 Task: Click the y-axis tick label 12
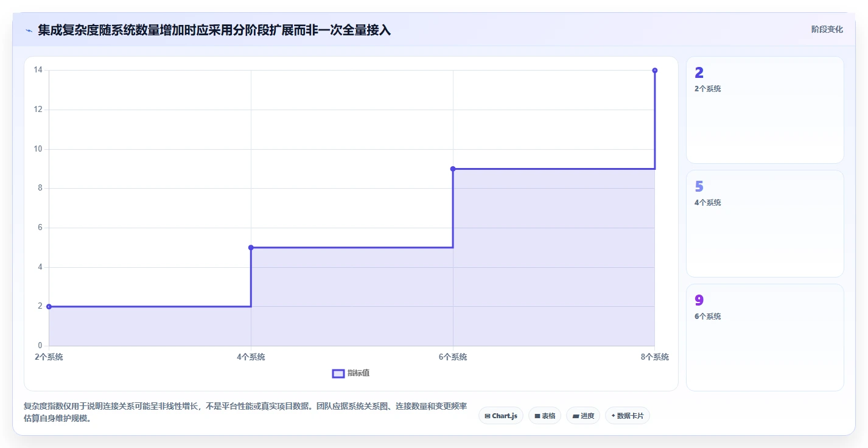coord(38,110)
